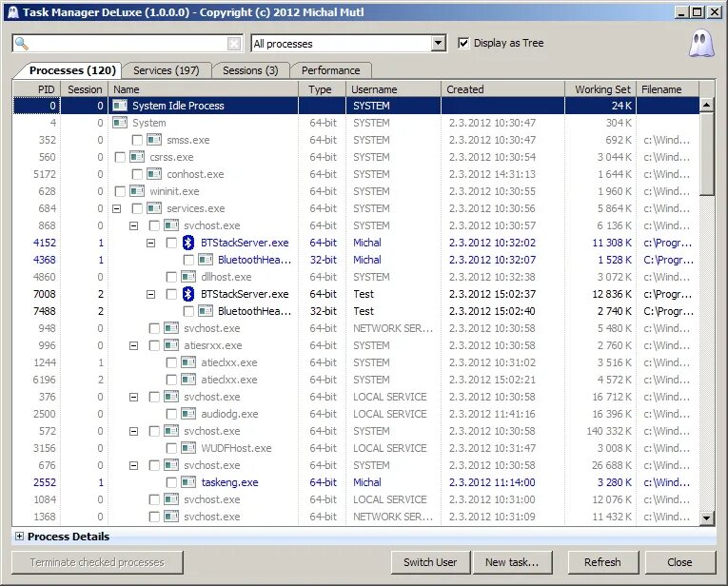Click the conhost.exe process icon
Viewport: 728px width, 586px height.
154,174
